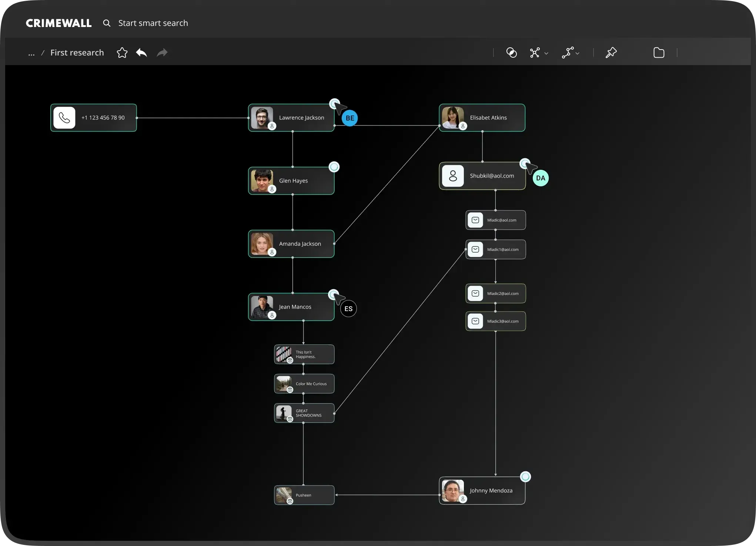The width and height of the screenshot is (756, 546).
Task: Click the phone icon on +1 123 456 78 90
Action: click(64, 118)
